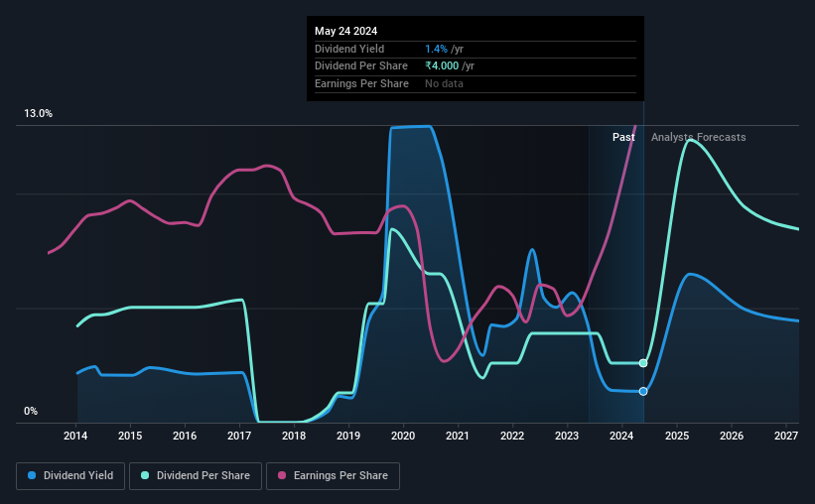815x504 pixels.
Task: Click the 2024 year axis label
Action: (621, 436)
